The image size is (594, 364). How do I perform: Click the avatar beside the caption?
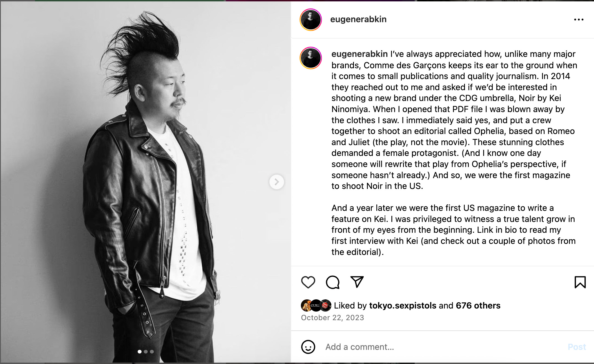[311, 58]
